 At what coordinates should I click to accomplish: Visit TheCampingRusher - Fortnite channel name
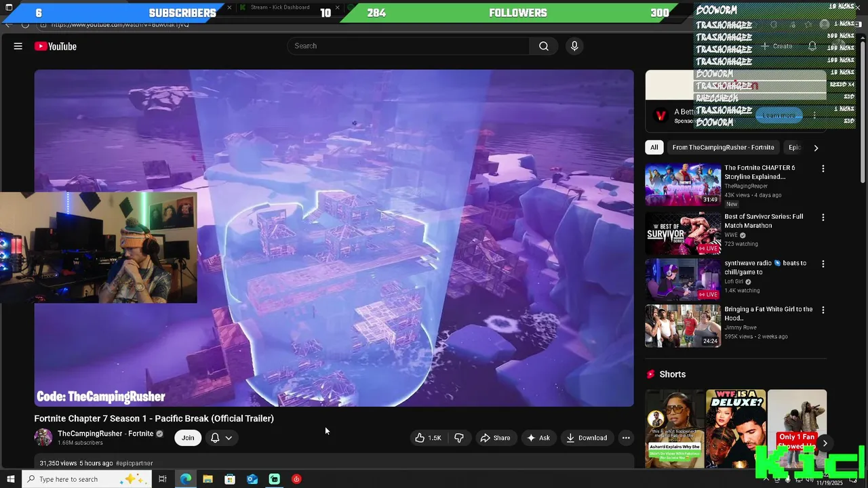click(105, 434)
